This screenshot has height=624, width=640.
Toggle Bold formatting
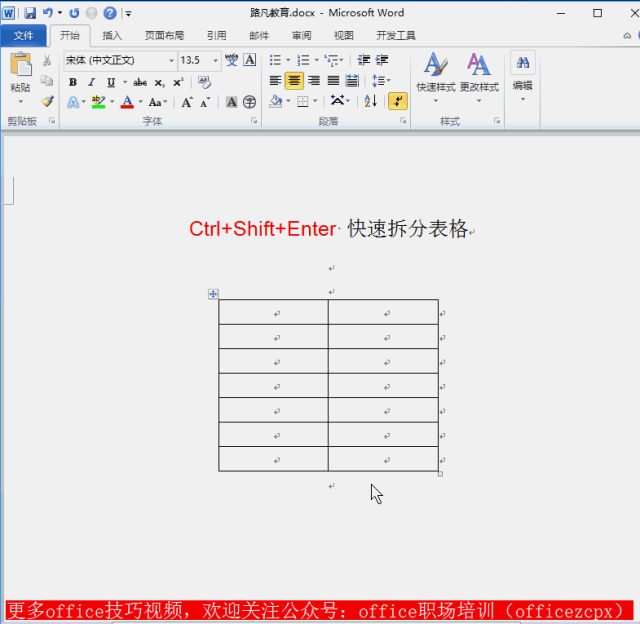(x=73, y=82)
